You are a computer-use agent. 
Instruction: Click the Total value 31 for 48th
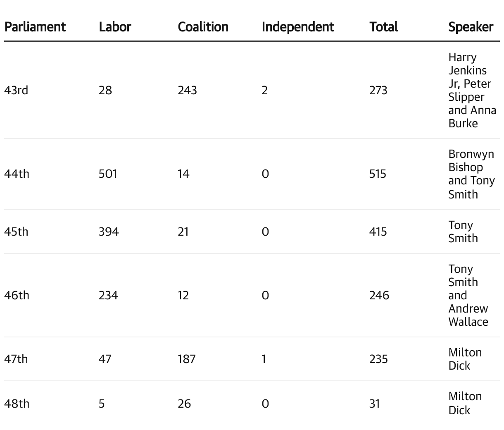pos(374,403)
